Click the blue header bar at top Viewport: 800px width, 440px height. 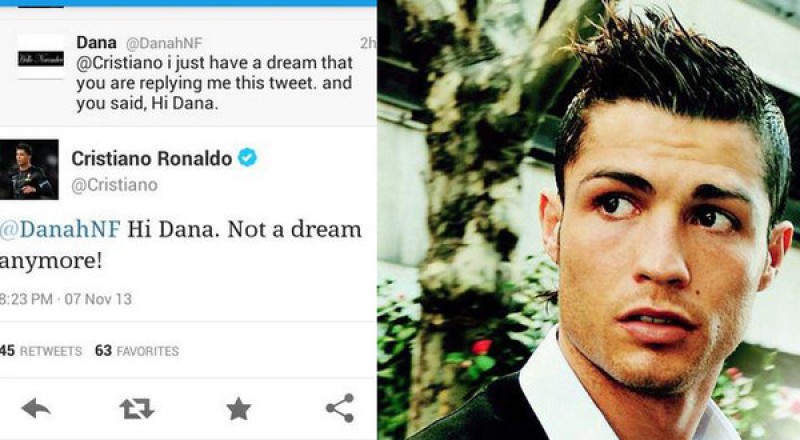pos(188,3)
